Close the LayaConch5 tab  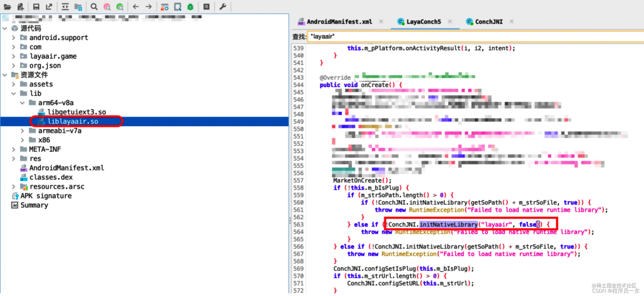point(450,21)
